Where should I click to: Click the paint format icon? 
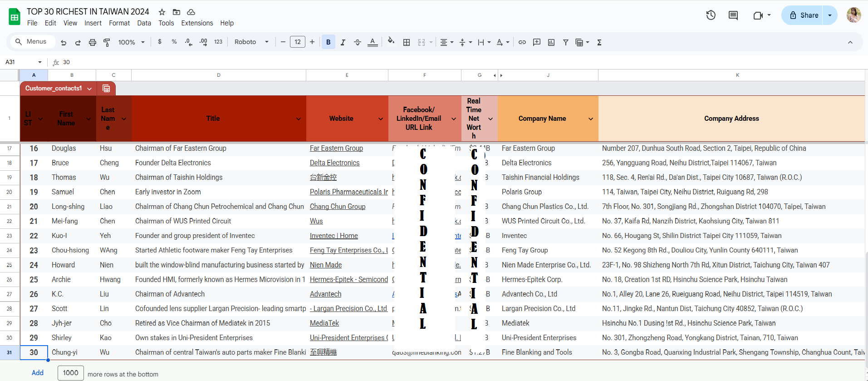coord(107,42)
